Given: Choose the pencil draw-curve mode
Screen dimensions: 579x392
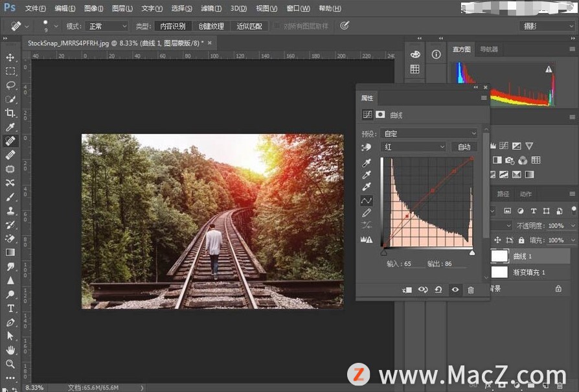Looking at the screenshot, I should coord(367,213).
